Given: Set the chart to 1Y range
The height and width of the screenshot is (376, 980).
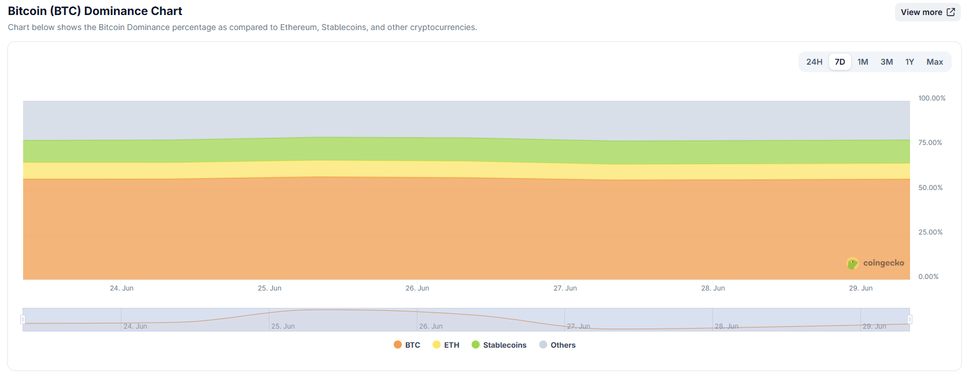Looking at the screenshot, I should pyautogui.click(x=909, y=62).
